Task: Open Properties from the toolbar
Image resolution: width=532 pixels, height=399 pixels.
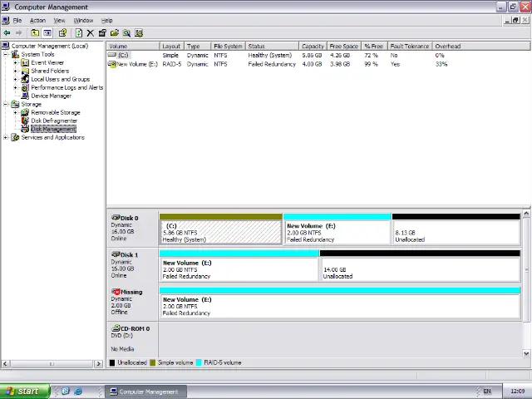Action: tap(102, 33)
